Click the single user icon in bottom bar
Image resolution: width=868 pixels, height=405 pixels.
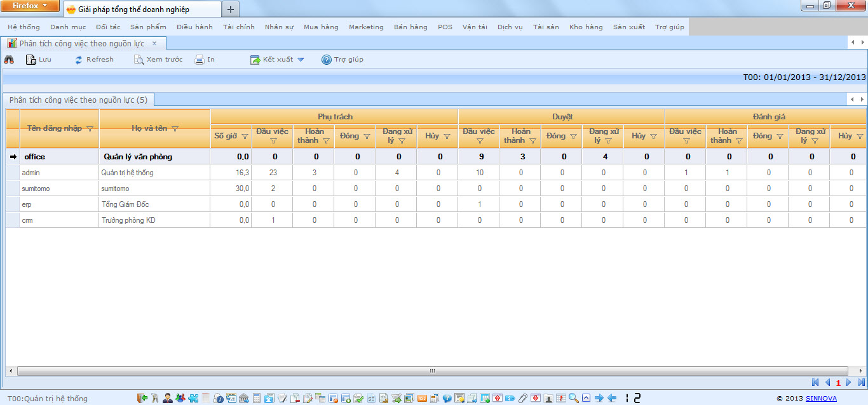pos(168,398)
